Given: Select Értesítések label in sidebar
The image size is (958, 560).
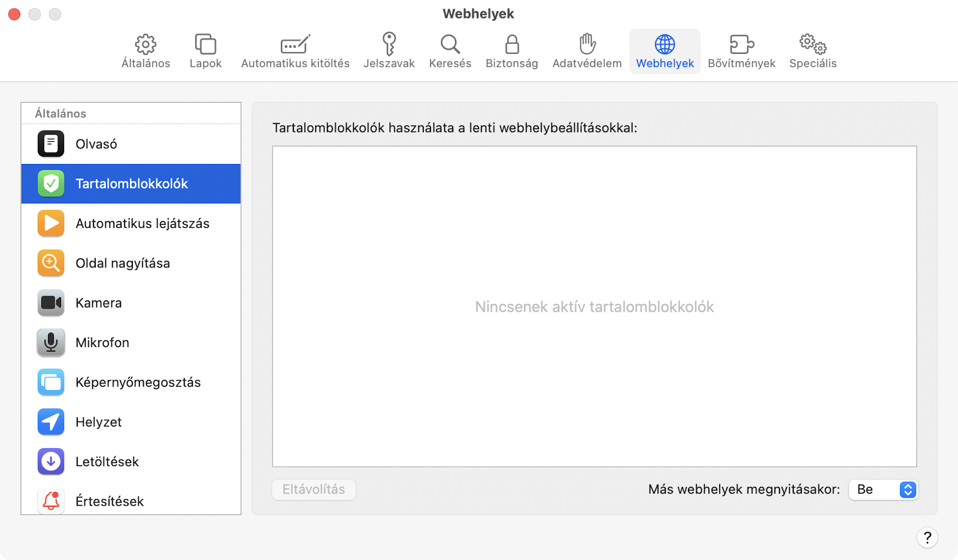Looking at the screenshot, I should tap(110, 501).
